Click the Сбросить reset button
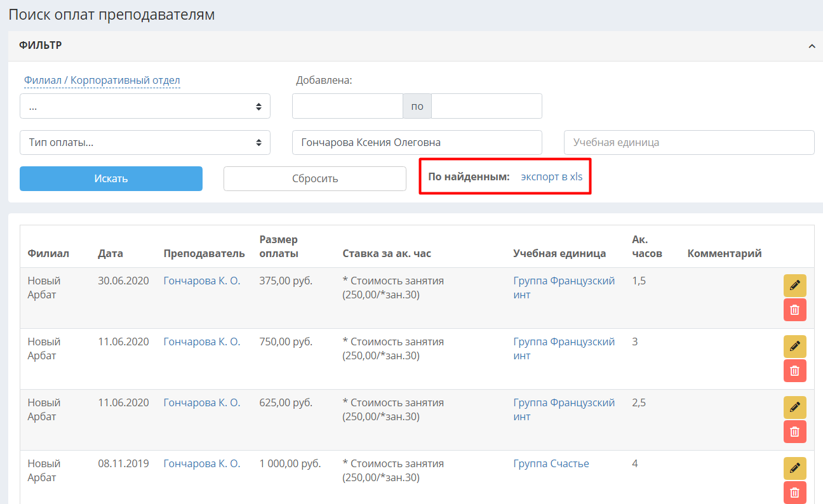 pyautogui.click(x=315, y=178)
